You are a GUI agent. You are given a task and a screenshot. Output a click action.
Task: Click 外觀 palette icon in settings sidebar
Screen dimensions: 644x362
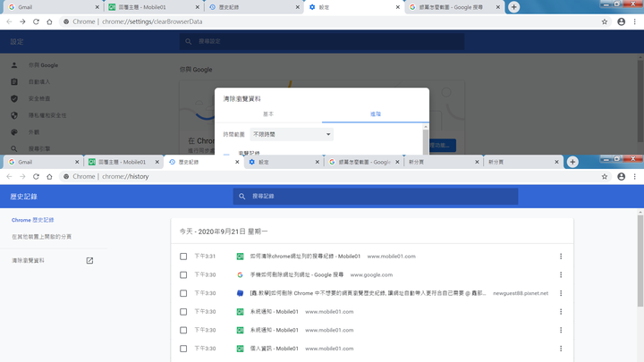pos(14,132)
